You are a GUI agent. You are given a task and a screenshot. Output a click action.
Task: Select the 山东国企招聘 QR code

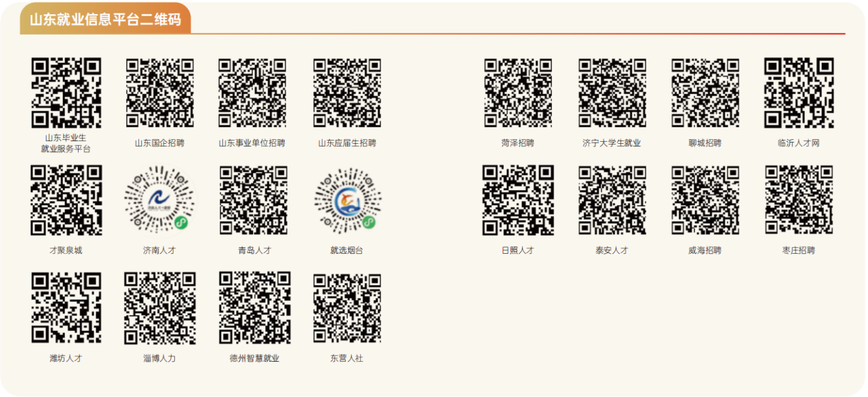160,93
